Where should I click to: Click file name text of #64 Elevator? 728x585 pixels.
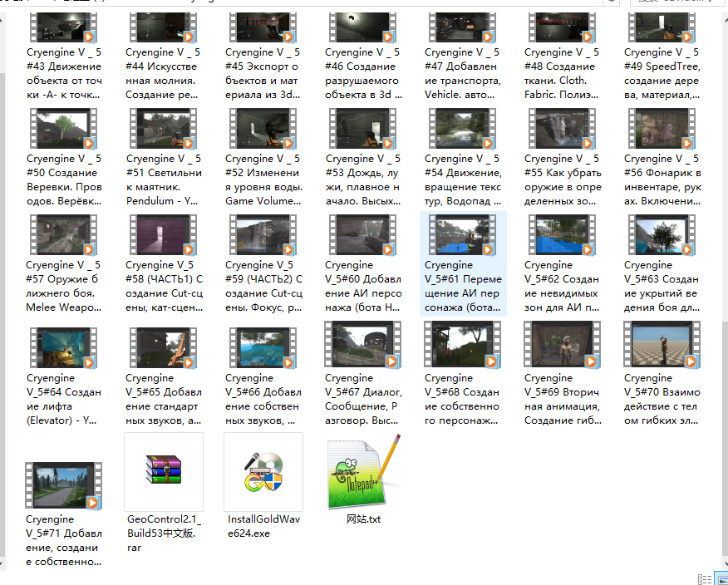click(64, 400)
